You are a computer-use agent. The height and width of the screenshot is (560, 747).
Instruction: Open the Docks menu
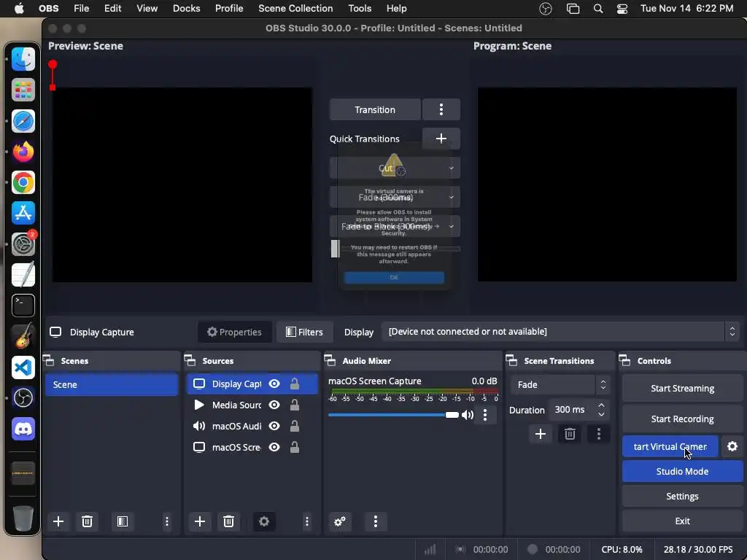(186, 9)
